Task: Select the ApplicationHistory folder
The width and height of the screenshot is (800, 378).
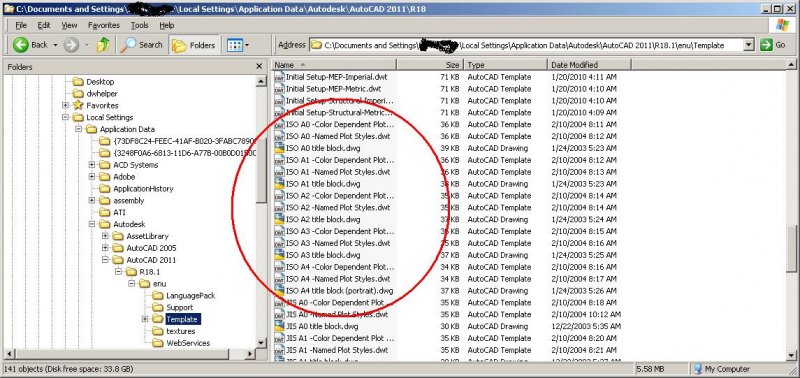Action: pyautogui.click(x=143, y=189)
